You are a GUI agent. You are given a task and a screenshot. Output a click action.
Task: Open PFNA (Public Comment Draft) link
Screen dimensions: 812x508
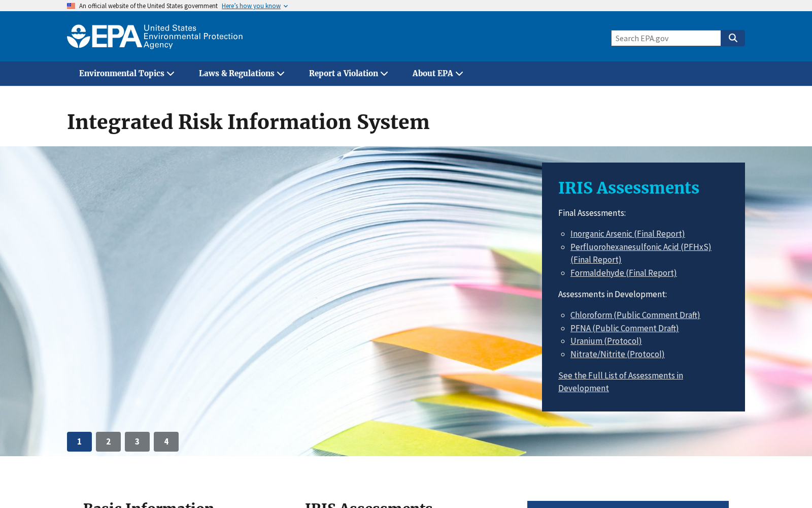click(x=624, y=328)
